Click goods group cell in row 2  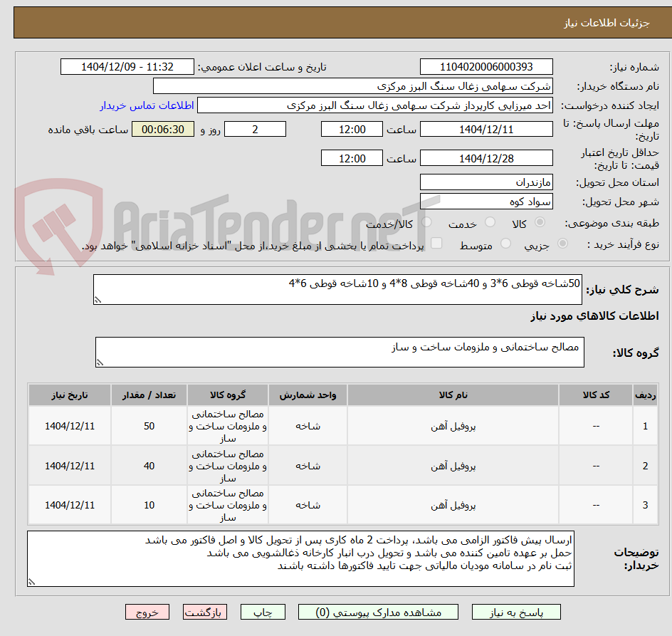228,466
